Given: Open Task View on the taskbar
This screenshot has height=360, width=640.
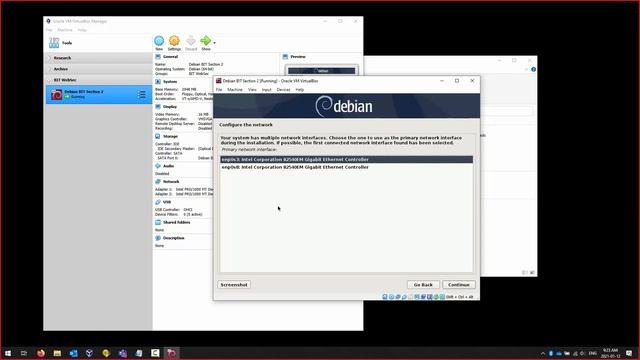Looking at the screenshot, I should click(24, 353).
